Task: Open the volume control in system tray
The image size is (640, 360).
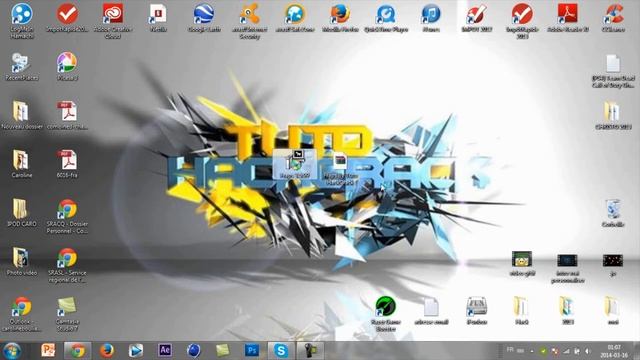Action: 588,351
